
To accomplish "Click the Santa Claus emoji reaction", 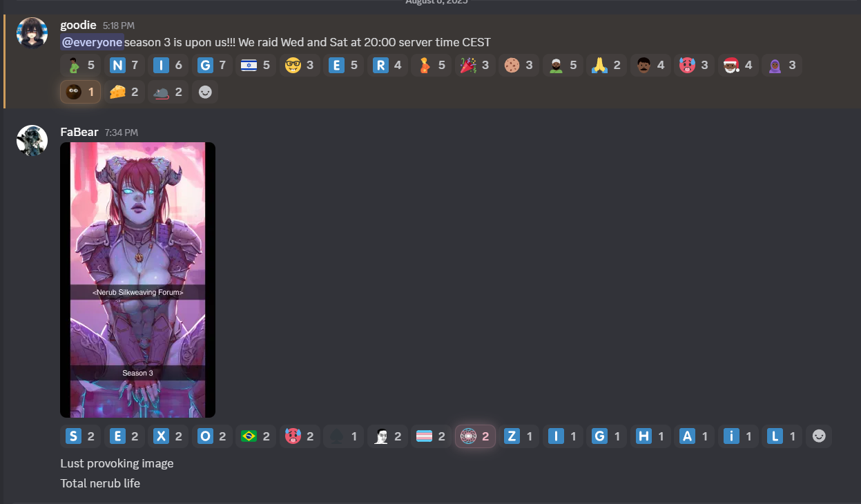I will click(738, 66).
